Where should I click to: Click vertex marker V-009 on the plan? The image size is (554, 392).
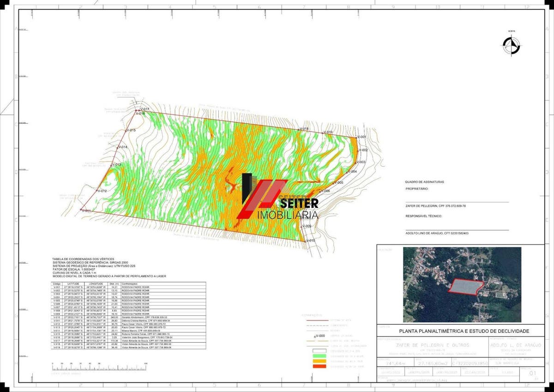pyautogui.click(x=306, y=226)
